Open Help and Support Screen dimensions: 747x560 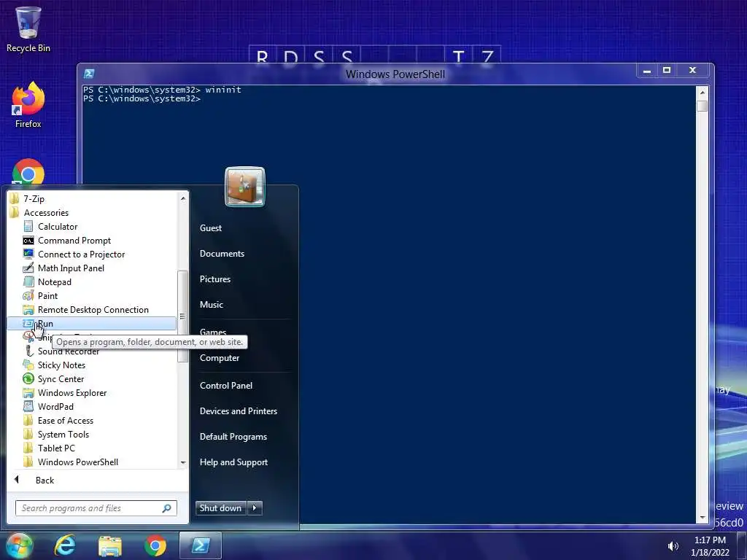233,462
